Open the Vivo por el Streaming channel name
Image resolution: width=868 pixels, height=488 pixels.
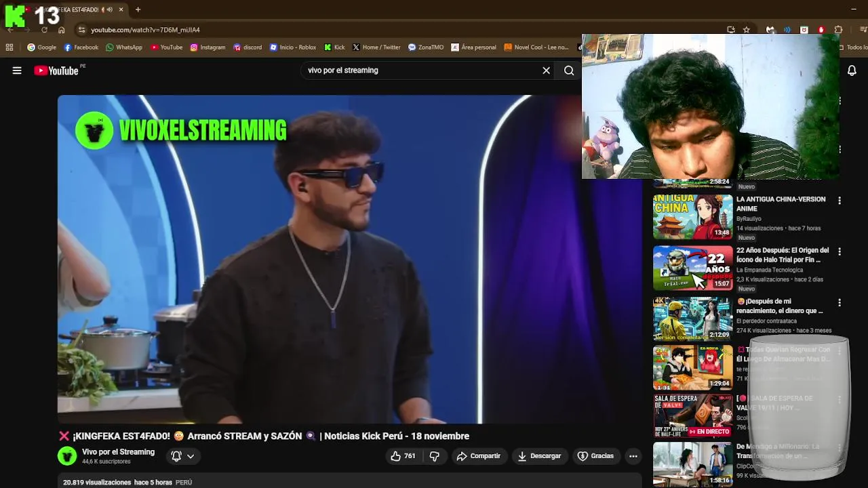tap(118, 452)
